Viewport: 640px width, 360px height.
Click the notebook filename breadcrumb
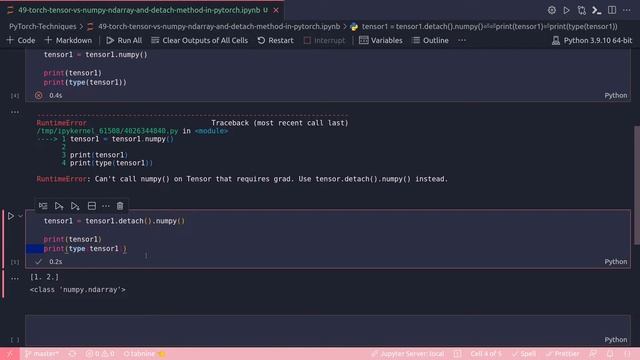219,27
